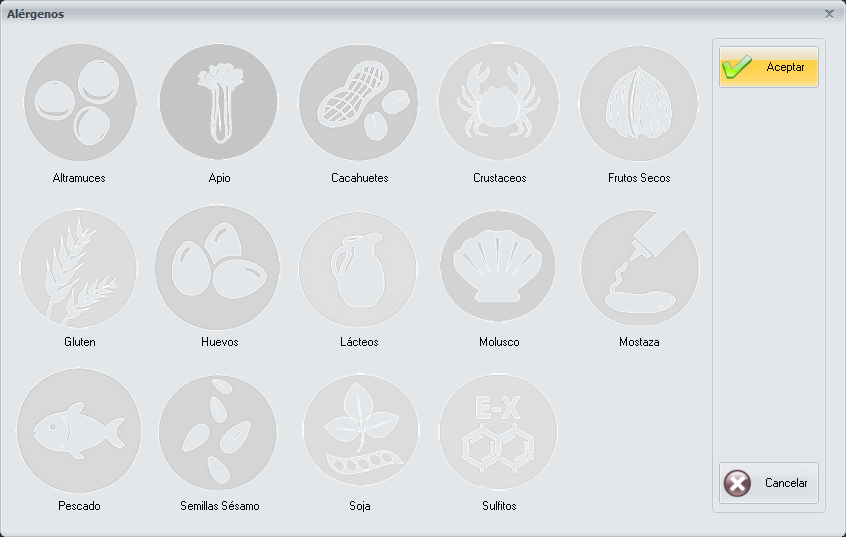Mark the Crustaceos crab allergen icon
The width and height of the screenshot is (846, 537).
(x=499, y=103)
